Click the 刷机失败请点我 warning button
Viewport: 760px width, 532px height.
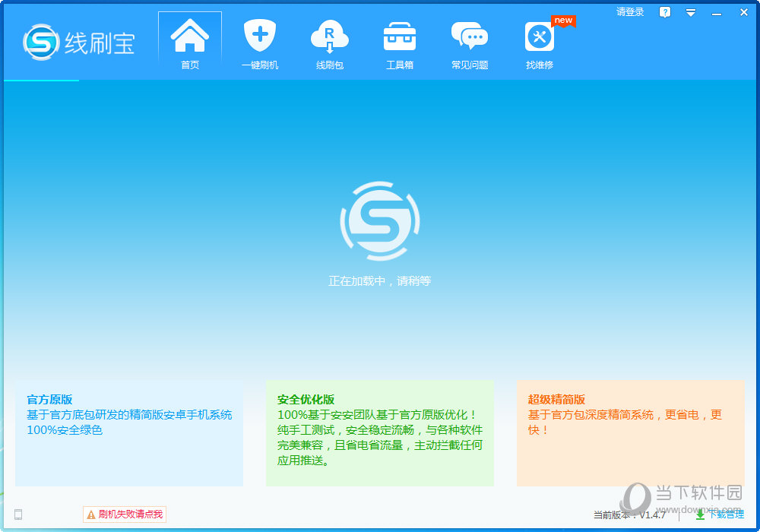125,514
